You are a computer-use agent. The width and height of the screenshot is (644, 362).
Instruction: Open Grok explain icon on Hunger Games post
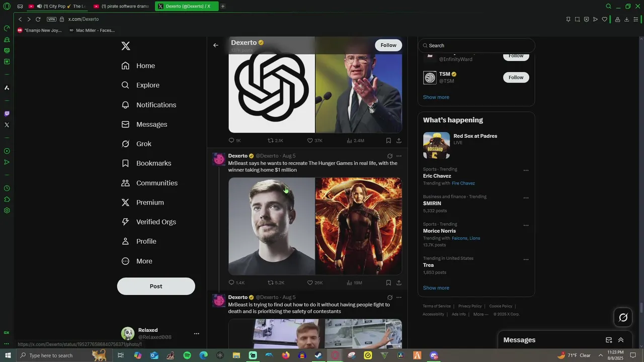pos(390,156)
